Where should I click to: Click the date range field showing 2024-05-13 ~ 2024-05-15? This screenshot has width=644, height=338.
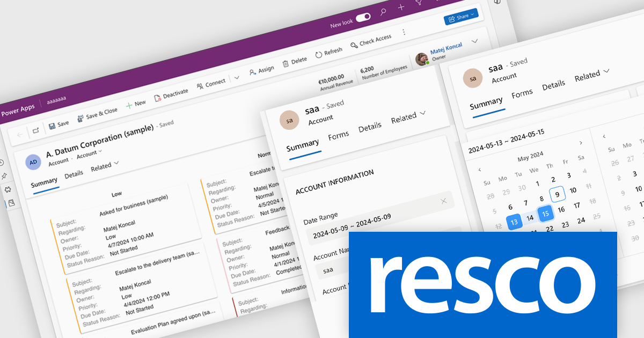pyautogui.click(x=507, y=140)
